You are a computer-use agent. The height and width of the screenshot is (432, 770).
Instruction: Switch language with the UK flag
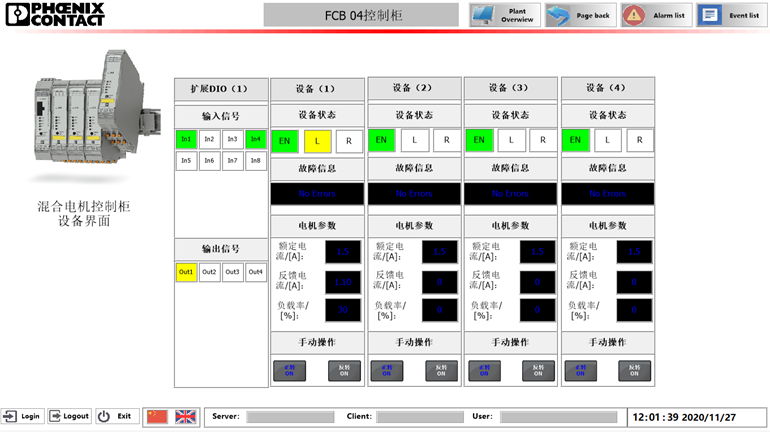point(186,416)
